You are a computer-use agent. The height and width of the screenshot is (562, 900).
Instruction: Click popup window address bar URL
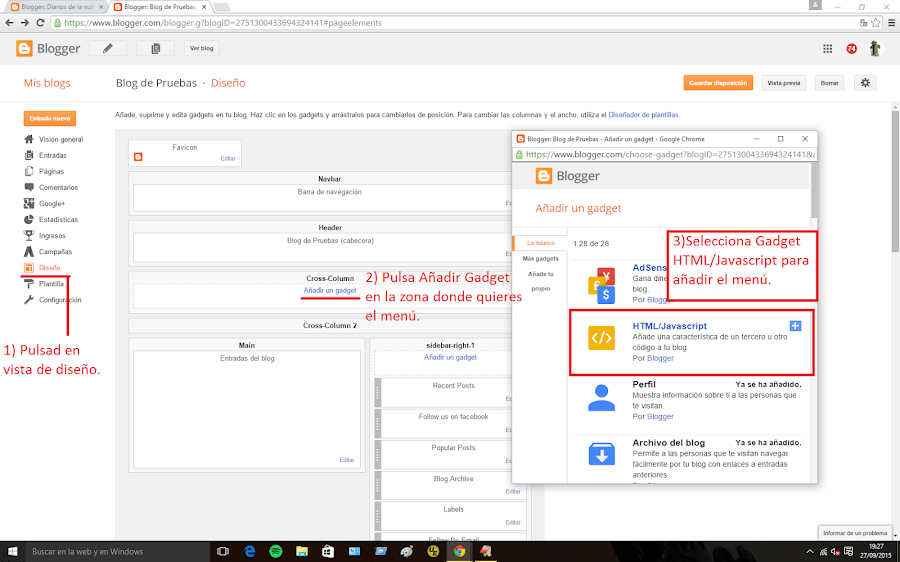[x=670, y=154]
